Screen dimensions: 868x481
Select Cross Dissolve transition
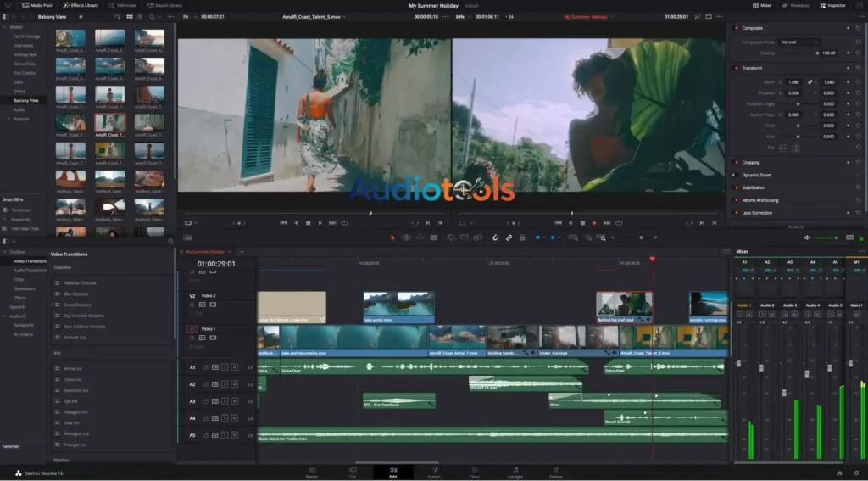[x=77, y=305]
